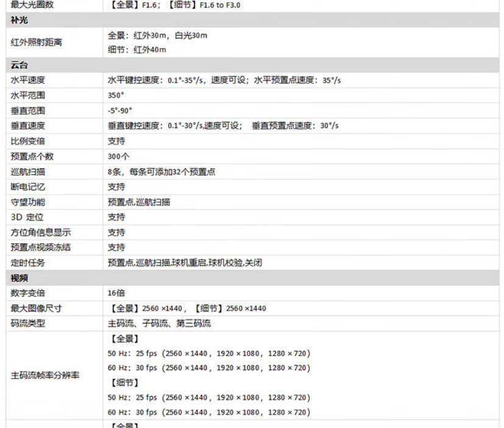Select the 垂直速度 row label
The image size is (504, 428).
point(27,126)
